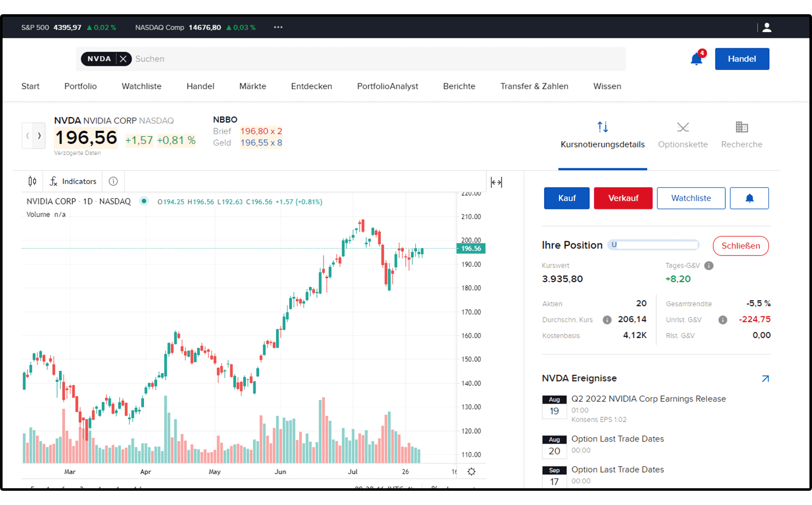
Task: Open Aug 20 Option Last Trade Dates
Action: click(618, 439)
